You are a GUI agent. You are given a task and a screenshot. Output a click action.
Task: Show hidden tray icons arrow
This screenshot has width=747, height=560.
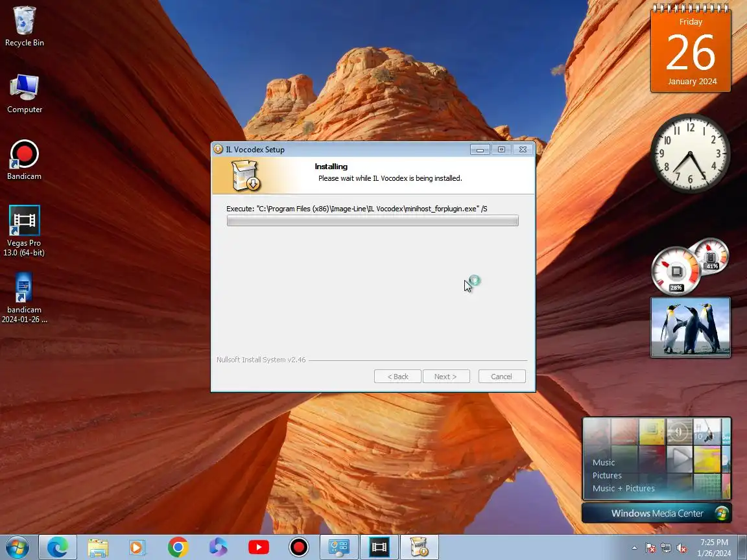tap(634, 548)
